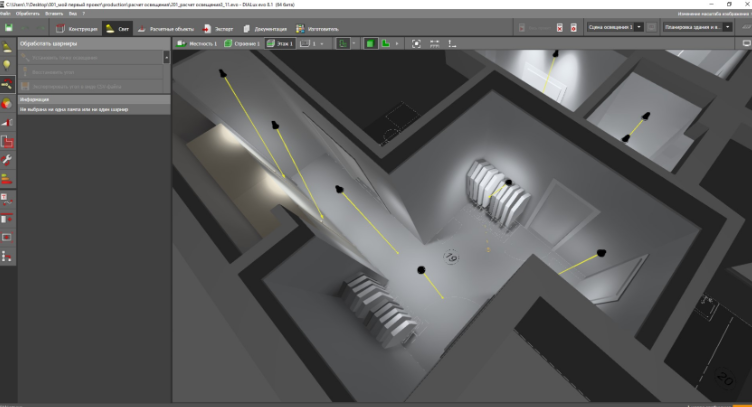
Task: Open the wrench maintenance tool
Action: tap(7, 160)
